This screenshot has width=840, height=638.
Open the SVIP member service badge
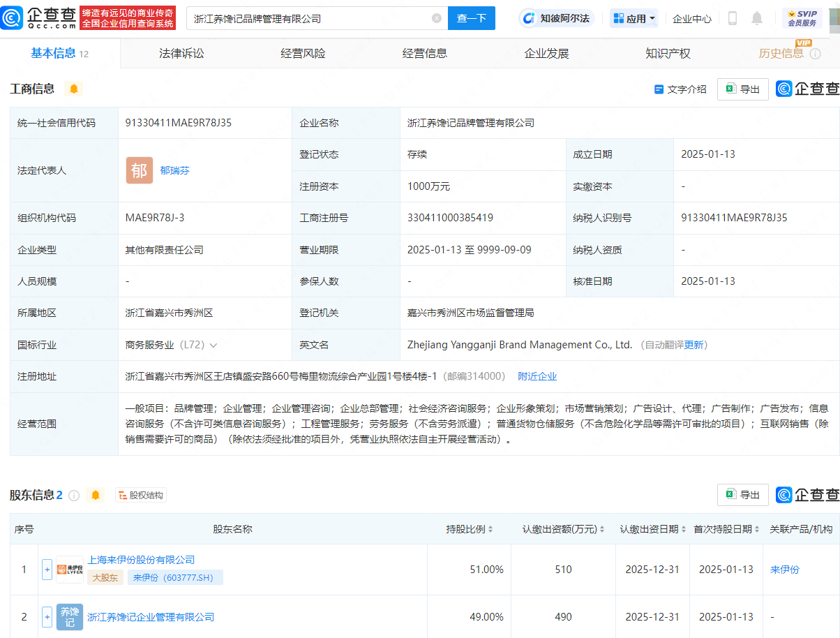click(x=802, y=18)
